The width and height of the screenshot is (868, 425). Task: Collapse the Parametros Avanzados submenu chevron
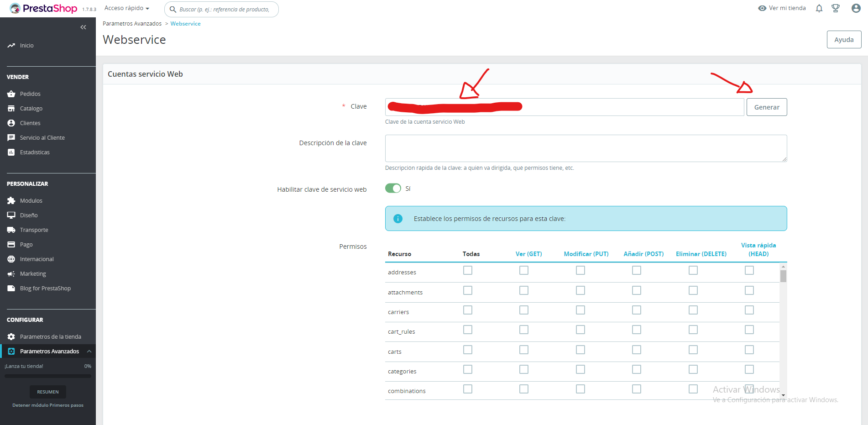pyautogui.click(x=89, y=352)
